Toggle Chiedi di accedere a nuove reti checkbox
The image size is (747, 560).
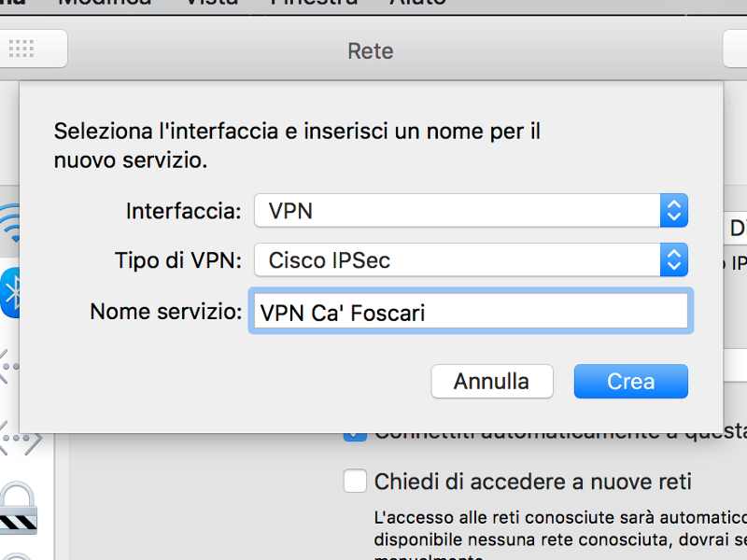[x=355, y=481]
